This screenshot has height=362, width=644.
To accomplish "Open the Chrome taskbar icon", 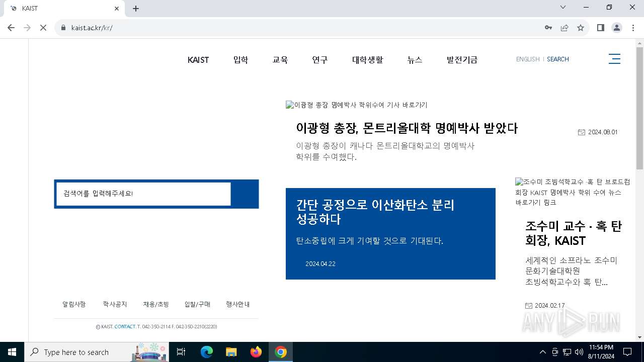I will (281, 352).
